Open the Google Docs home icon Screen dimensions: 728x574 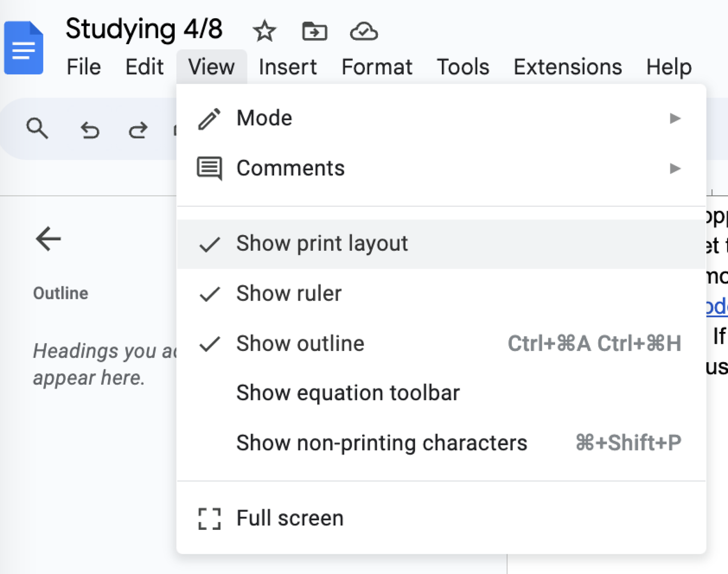click(x=24, y=48)
